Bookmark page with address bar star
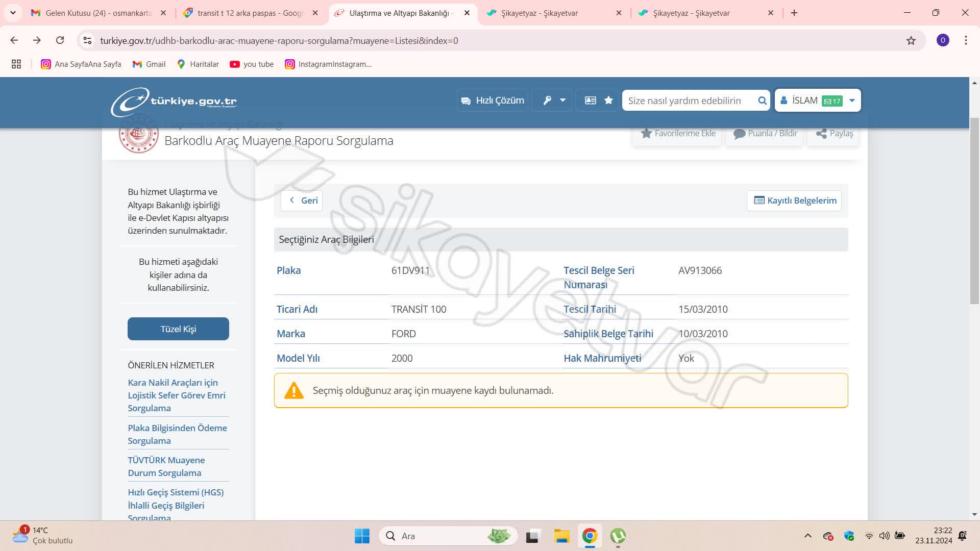This screenshot has width=980, height=551. pyautogui.click(x=911, y=40)
